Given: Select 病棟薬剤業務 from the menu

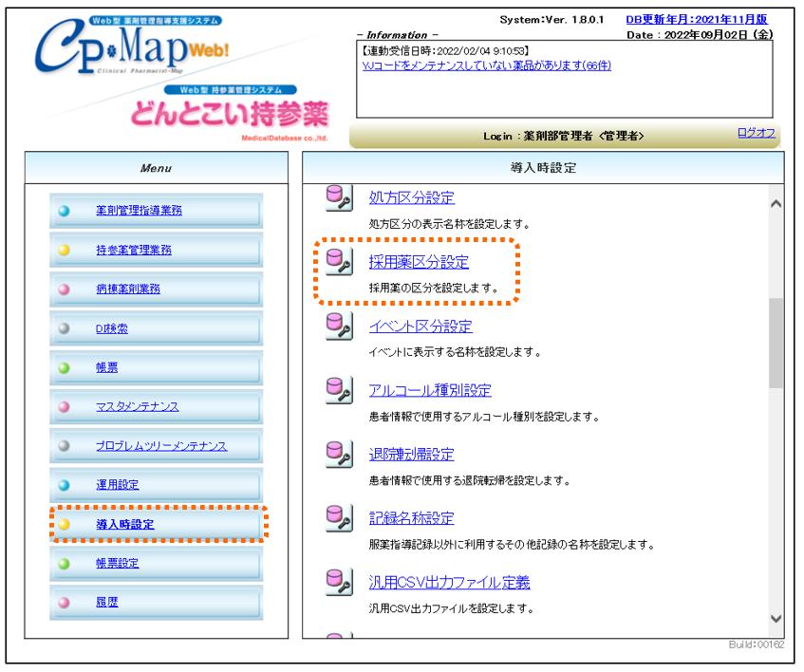Looking at the screenshot, I should [x=128, y=289].
